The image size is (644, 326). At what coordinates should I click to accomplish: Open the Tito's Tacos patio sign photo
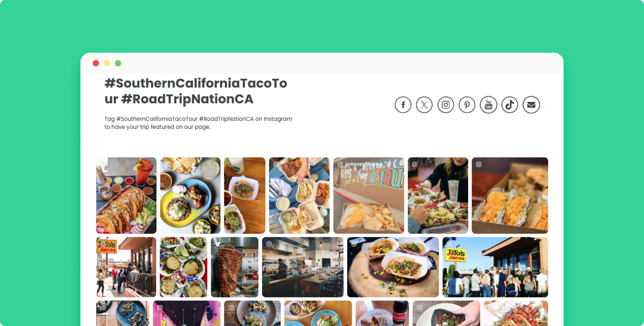[126, 267]
